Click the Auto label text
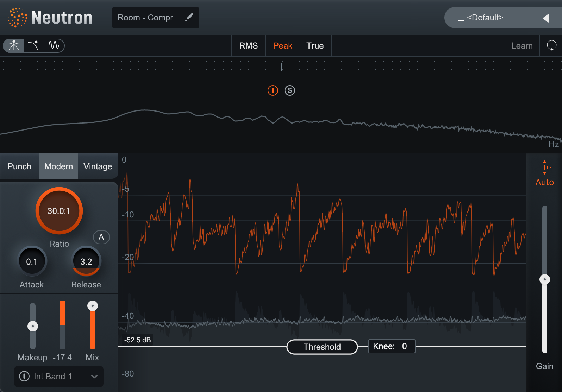The height and width of the screenshot is (392, 562). (545, 182)
